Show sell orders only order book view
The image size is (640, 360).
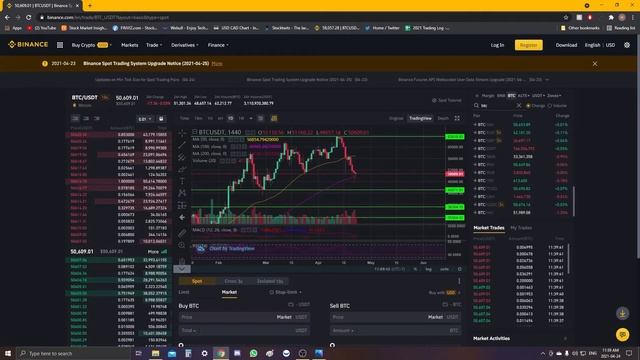(x=97, y=118)
